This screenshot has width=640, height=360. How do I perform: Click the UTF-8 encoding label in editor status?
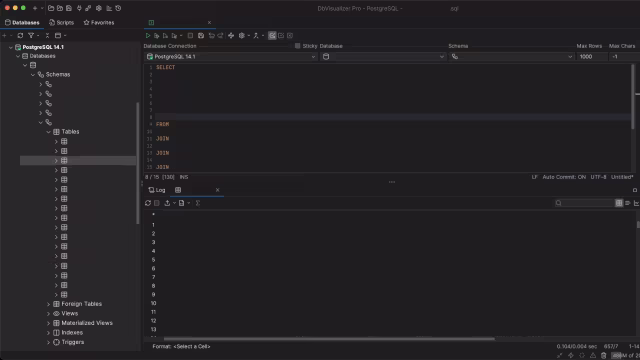pos(598,177)
